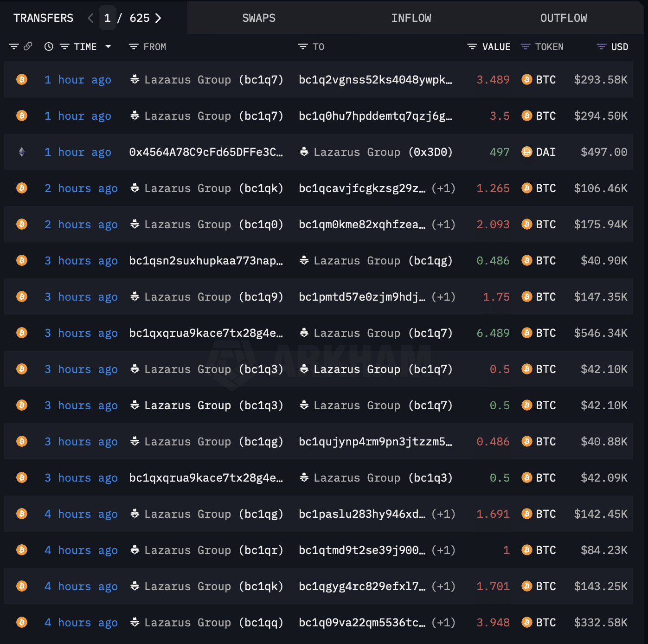Click BTC token icon in $84.23K row
The width and height of the screenshot is (648, 644).
527,550
